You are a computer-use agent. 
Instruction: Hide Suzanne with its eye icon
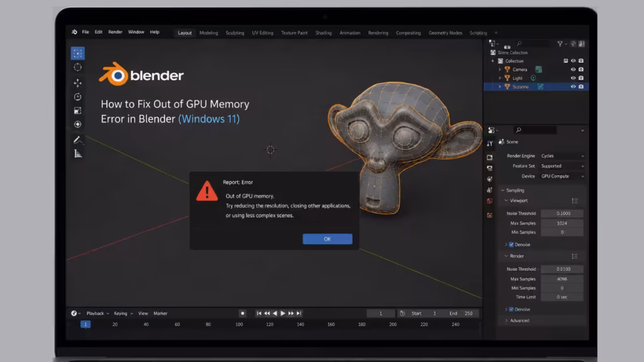tap(573, 87)
